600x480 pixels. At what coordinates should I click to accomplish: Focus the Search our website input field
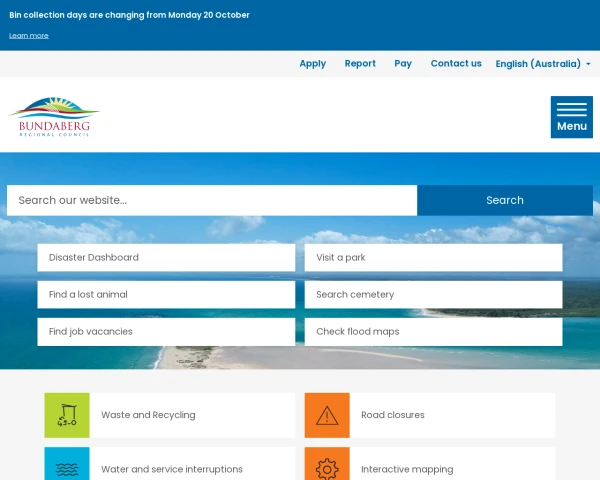coord(212,200)
